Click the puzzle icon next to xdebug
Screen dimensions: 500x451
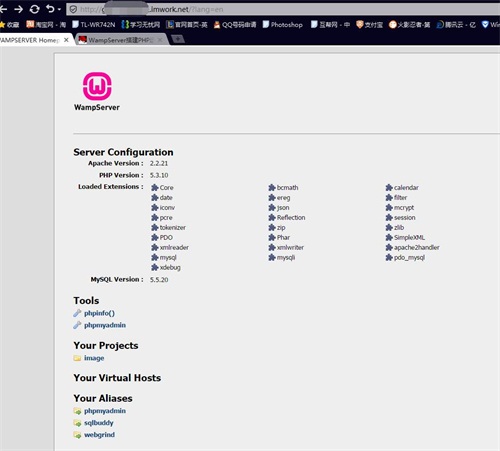[154, 267]
